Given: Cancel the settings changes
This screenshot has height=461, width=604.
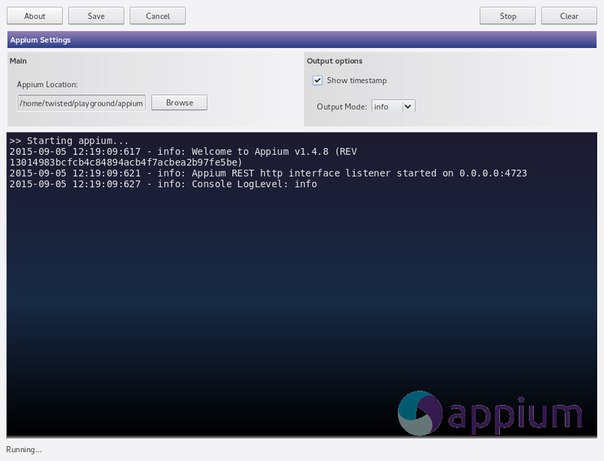Looking at the screenshot, I should [158, 16].
